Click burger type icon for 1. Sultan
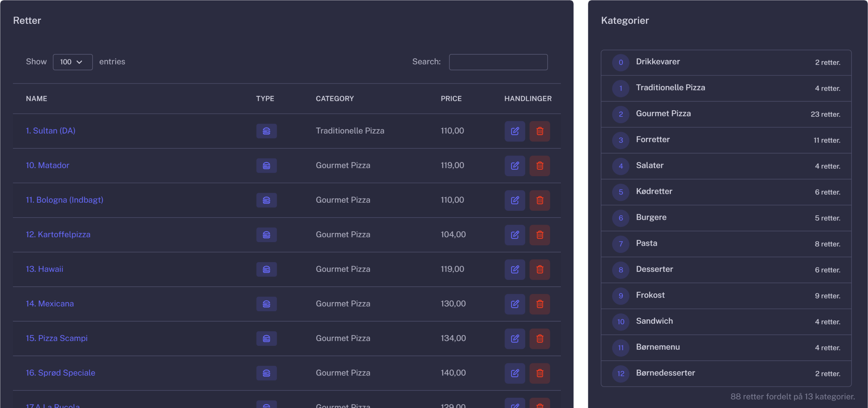This screenshot has height=408, width=868. 267,131
